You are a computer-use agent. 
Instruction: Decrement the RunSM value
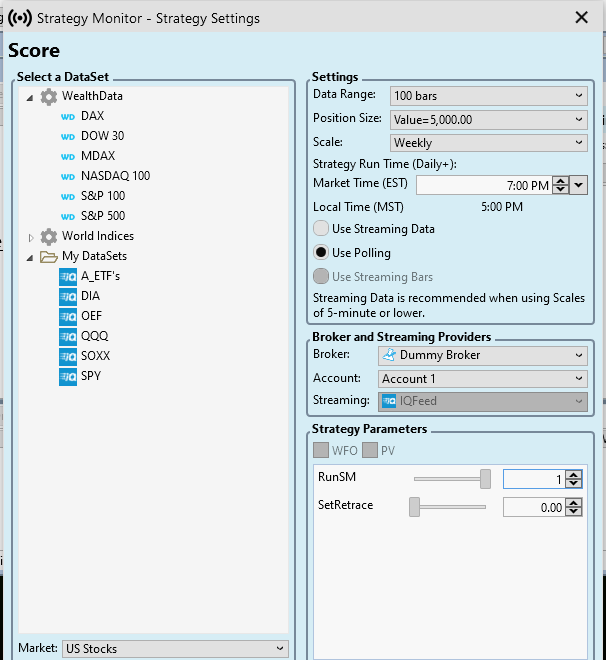(x=574, y=483)
